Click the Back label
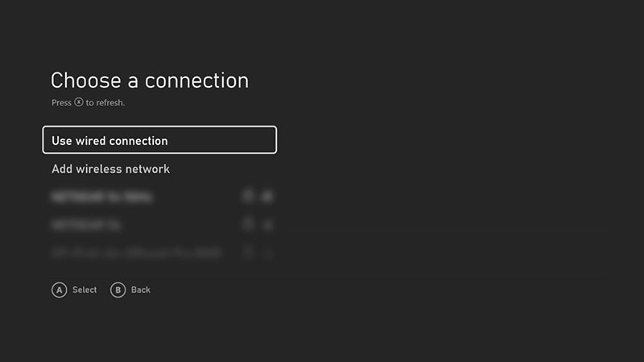 (141, 290)
